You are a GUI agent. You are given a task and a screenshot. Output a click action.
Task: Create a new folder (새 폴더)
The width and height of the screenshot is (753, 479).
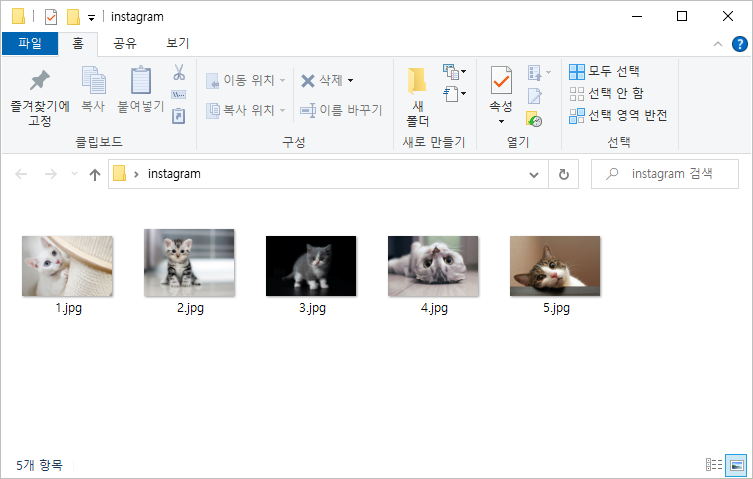coord(417,97)
